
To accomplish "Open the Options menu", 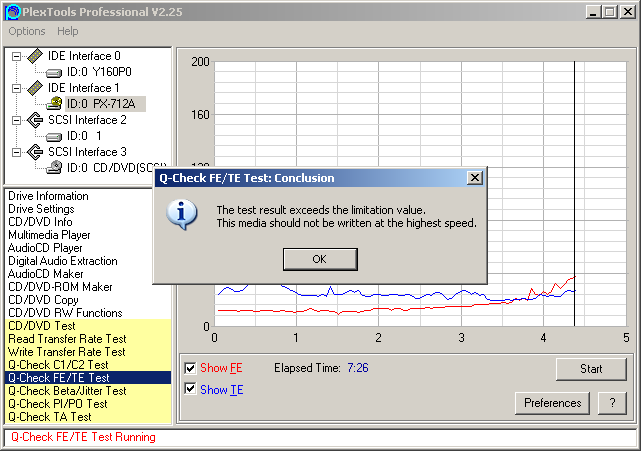I will pos(27,31).
